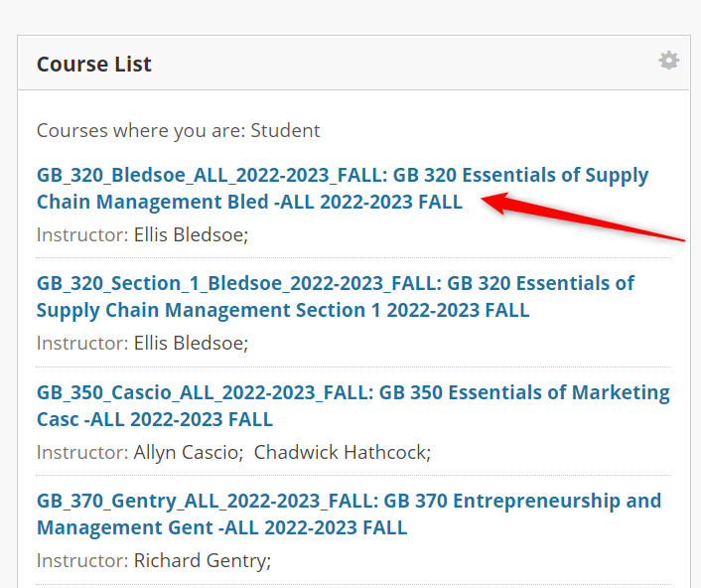
Task: Click the 'Courses where you are: Student' text
Action: coord(178,130)
